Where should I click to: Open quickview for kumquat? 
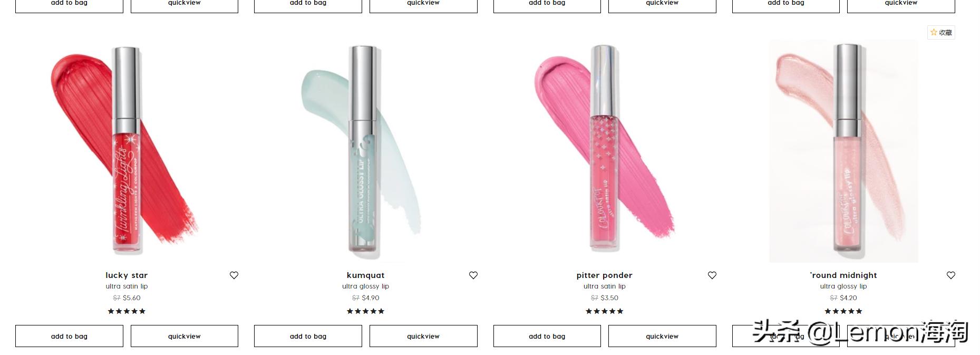click(x=423, y=336)
